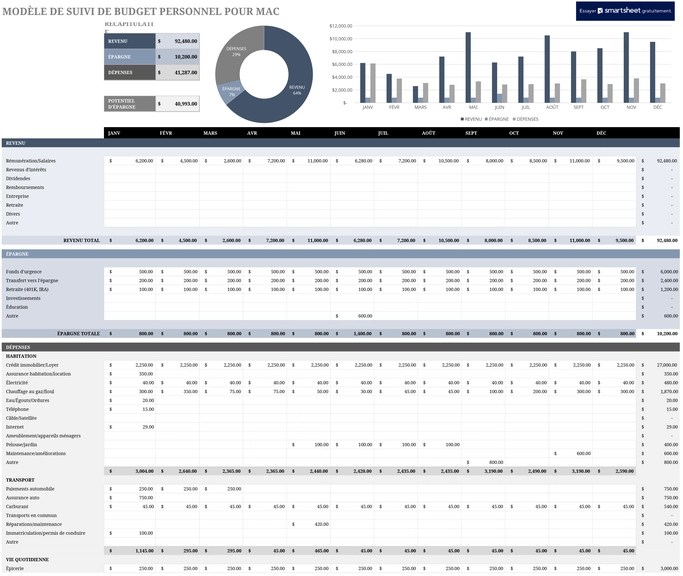Click the ÉPARGNE TOTALE row label
Image resolution: width=683 pixels, height=576 pixels.
[78, 333]
